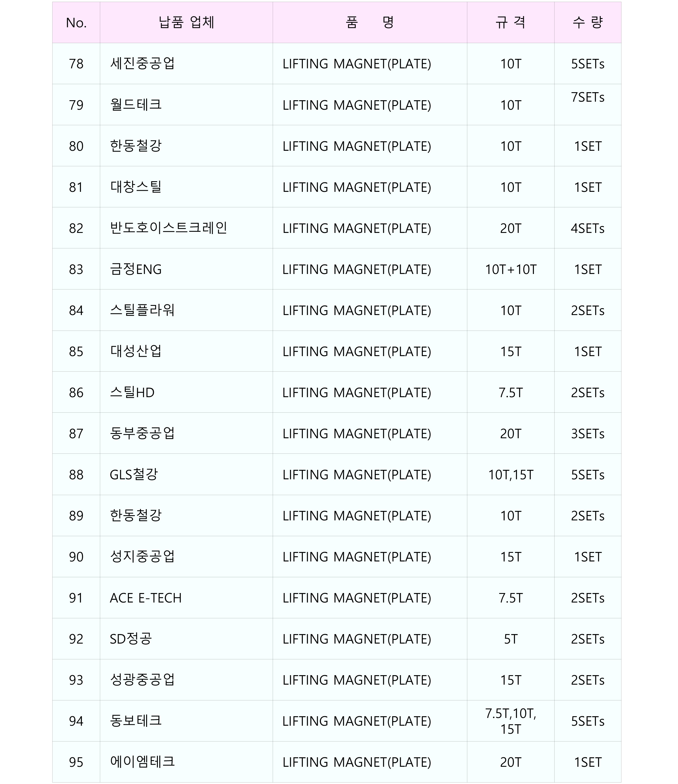This screenshot has width=678, height=784.
Task: Click the 10T+10T specification cell
Action: click(x=510, y=269)
